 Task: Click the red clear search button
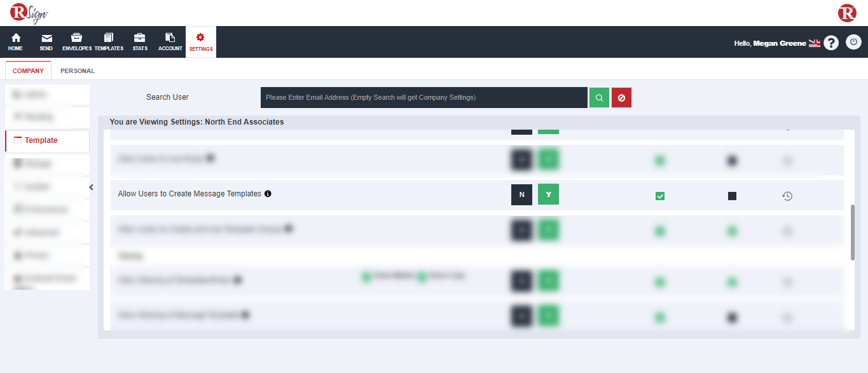point(621,97)
